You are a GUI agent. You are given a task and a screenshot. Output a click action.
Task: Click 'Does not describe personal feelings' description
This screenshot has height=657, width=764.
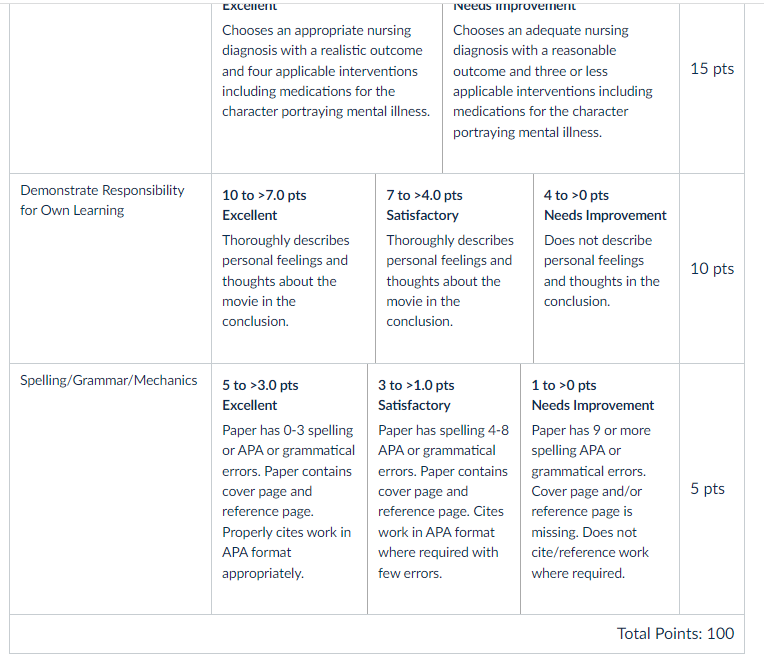tap(602, 271)
